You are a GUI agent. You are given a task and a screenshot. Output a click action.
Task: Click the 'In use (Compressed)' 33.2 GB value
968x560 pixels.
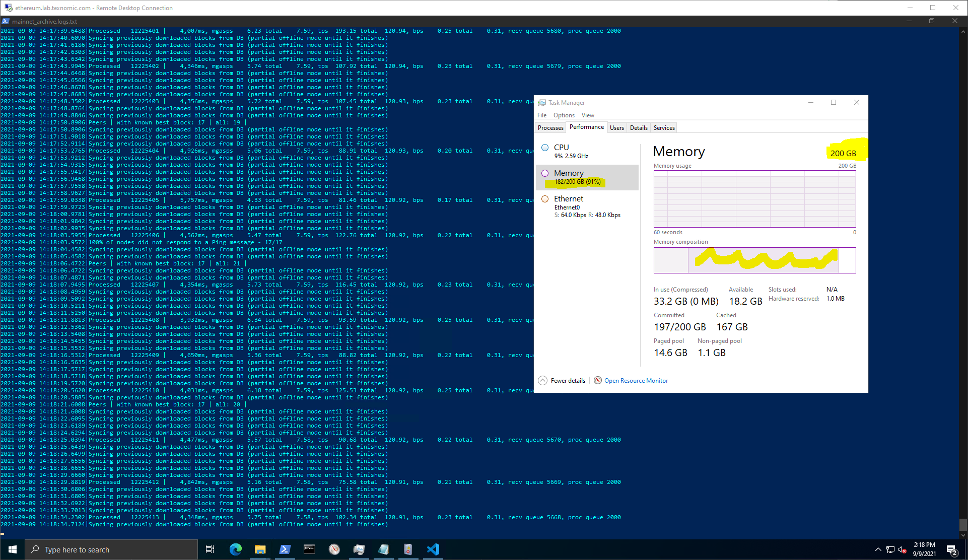(x=686, y=301)
